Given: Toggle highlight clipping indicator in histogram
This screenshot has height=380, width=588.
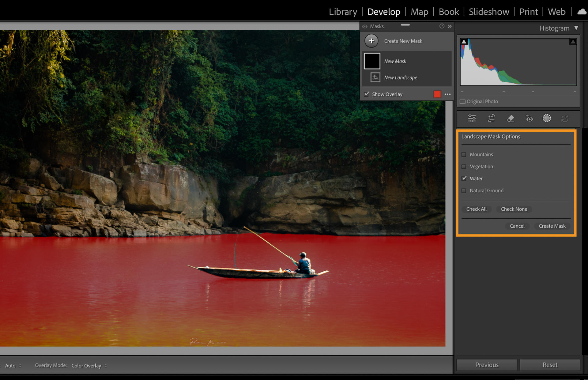Looking at the screenshot, I should 573,41.
